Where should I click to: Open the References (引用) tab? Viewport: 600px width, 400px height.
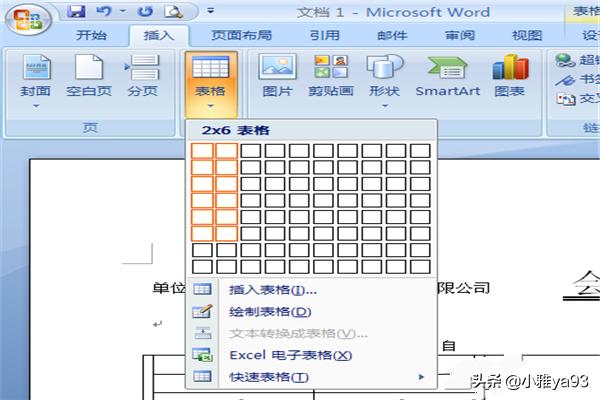point(324,35)
